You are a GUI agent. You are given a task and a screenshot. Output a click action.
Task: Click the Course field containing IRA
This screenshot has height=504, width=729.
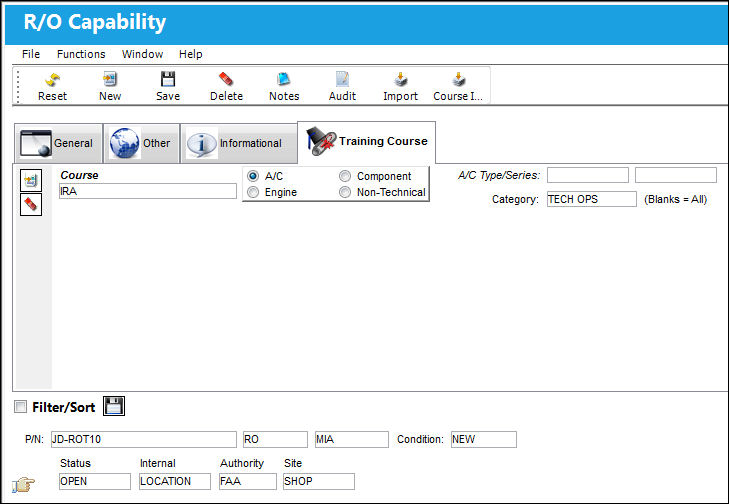(148, 191)
